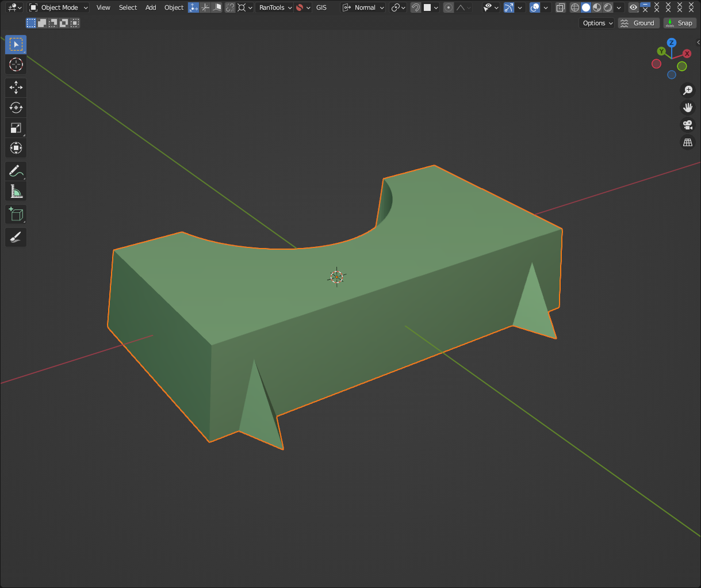Pick the Transform tool
The width and height of the screenshot is (701, 588).
16,148
